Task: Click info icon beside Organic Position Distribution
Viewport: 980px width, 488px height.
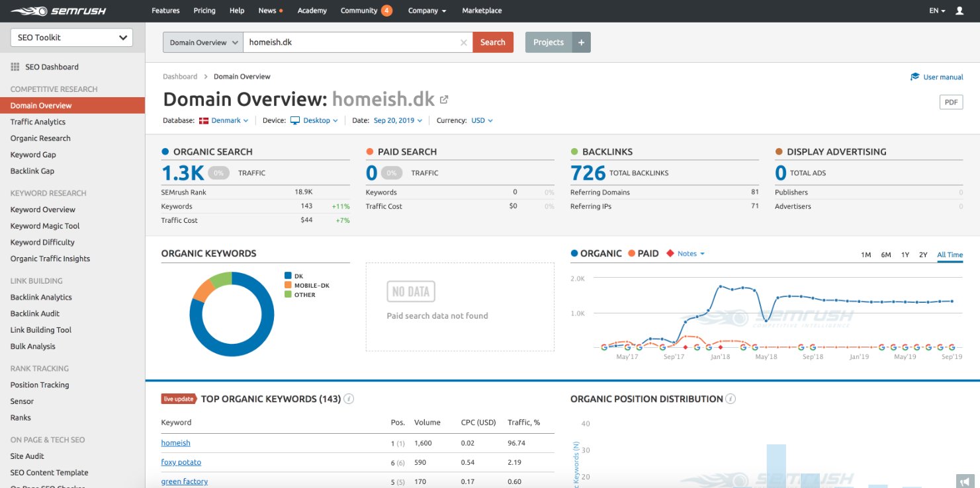Action: [731, 399]
